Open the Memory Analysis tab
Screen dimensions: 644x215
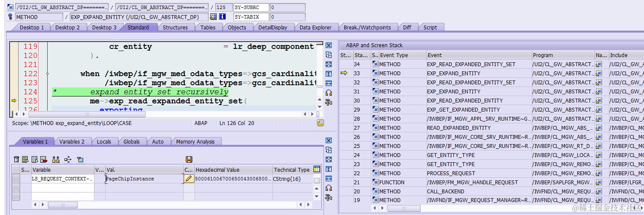(x=195, y=141)
